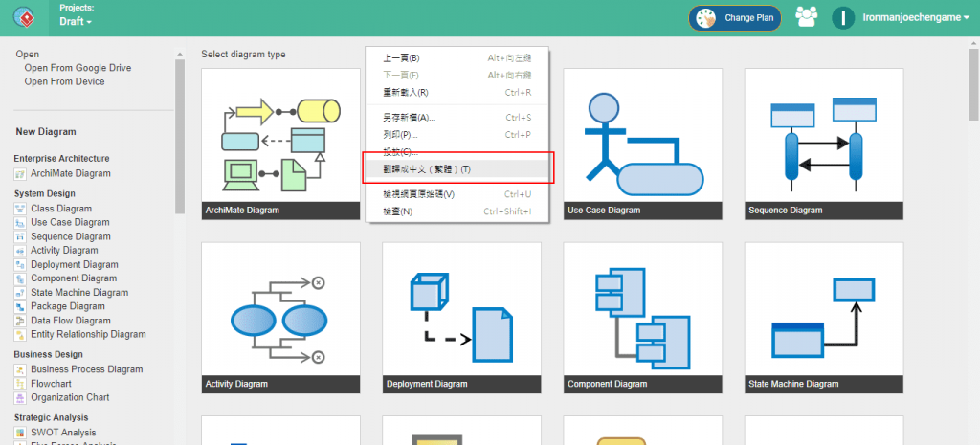Open the Draft projects dropdown
This screenshot has width=980, height=445.
point(76,21)
